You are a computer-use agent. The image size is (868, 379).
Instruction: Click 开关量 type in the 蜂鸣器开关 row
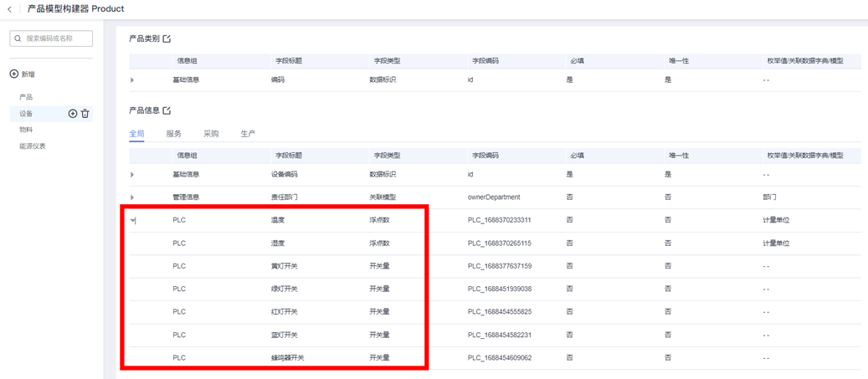pyautogui.click(x=379, y=358)
